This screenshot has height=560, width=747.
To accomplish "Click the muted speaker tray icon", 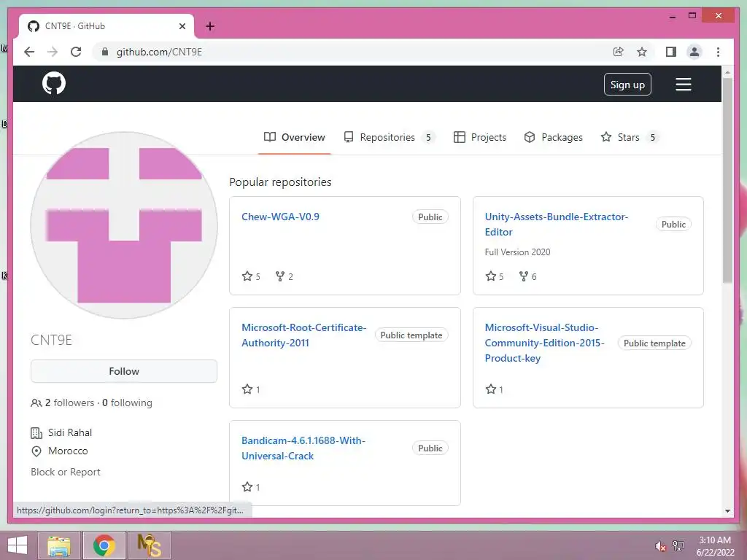I will pyautogui.click(x=660, y=546).
